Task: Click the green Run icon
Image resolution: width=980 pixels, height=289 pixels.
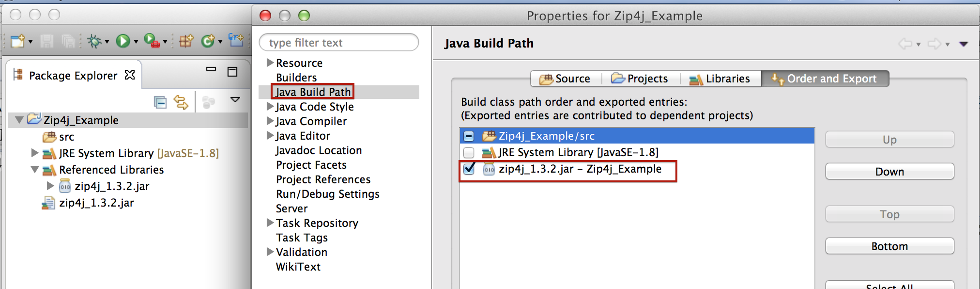Action: [x=123, y=41]
